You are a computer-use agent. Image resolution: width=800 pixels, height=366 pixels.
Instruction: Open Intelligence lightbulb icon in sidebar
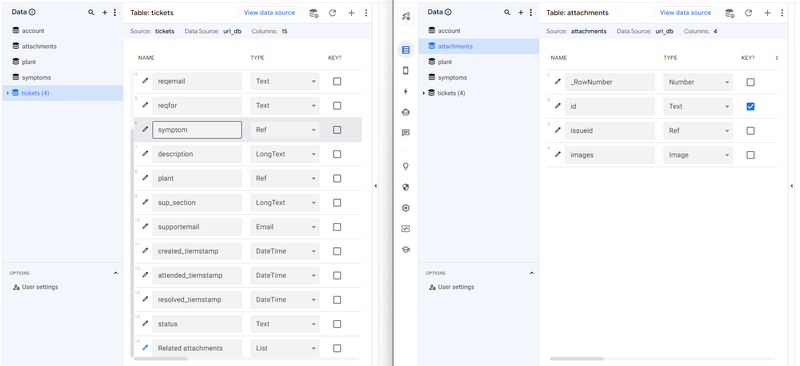coord(406,166)
